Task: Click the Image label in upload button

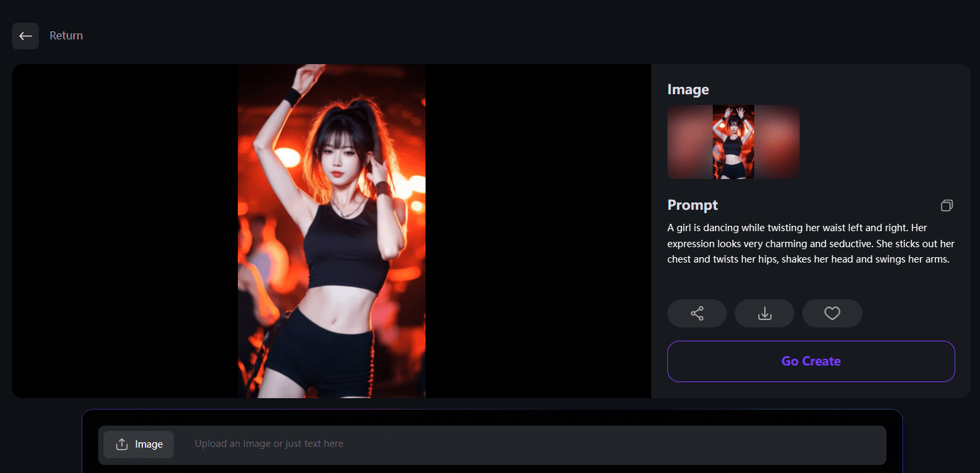Action: [x=149, y=444]
